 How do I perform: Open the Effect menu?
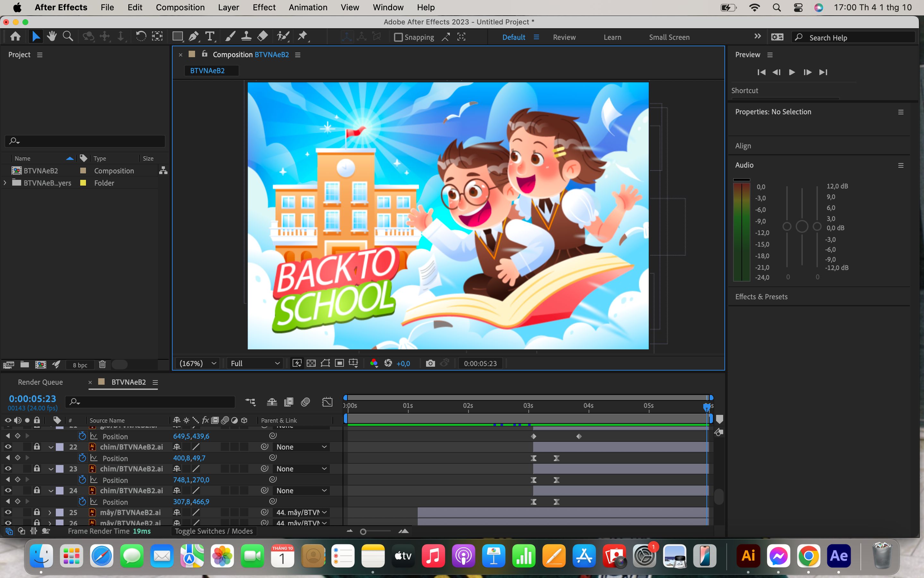(x=264, y=7)
